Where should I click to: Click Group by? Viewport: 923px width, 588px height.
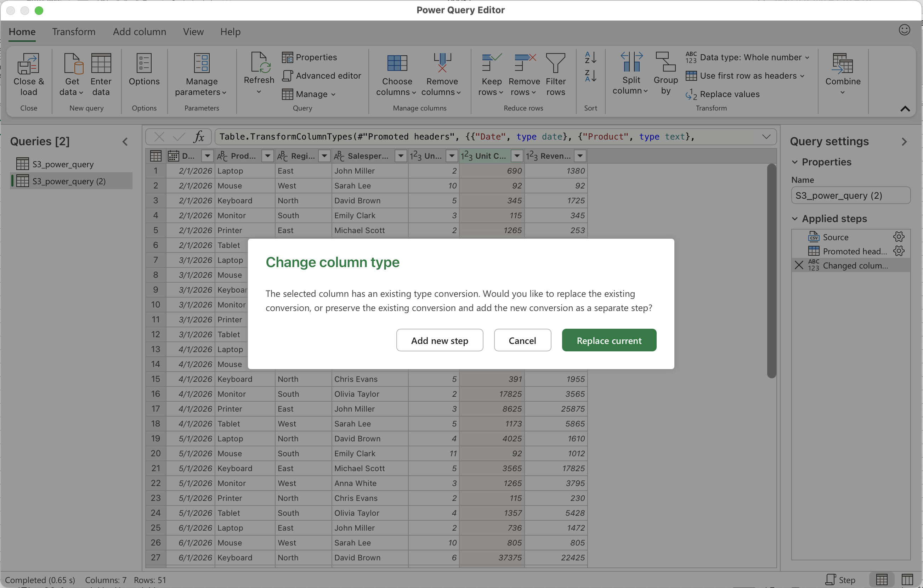(x=666, y=73)
